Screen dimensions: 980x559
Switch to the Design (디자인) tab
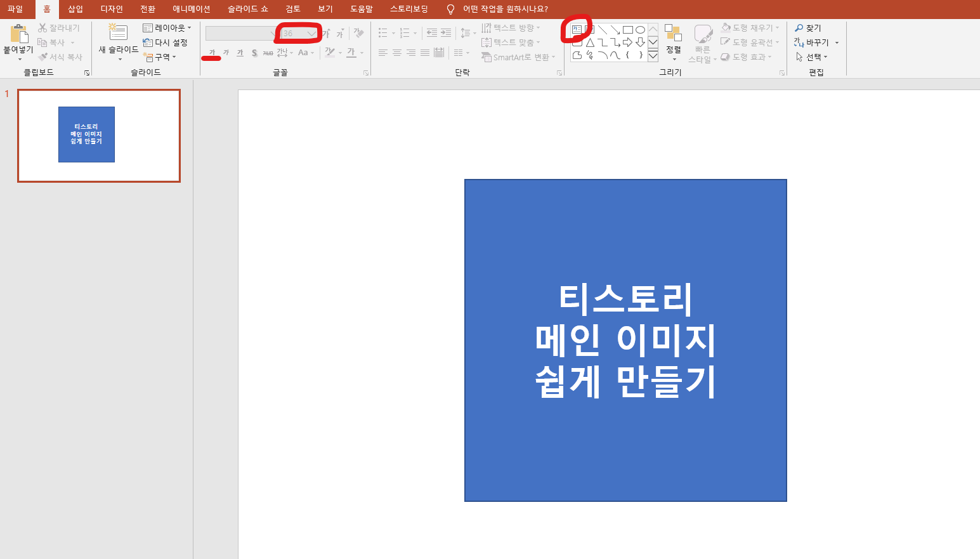click(x=112, y=9)
